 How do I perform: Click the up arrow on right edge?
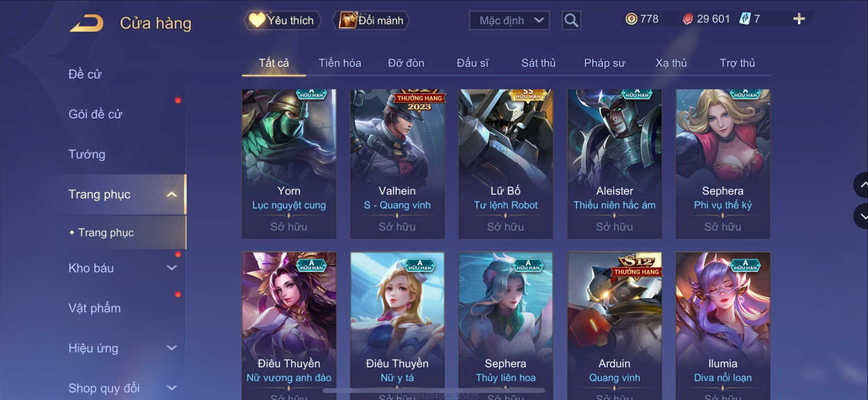(x=861, y=185)
